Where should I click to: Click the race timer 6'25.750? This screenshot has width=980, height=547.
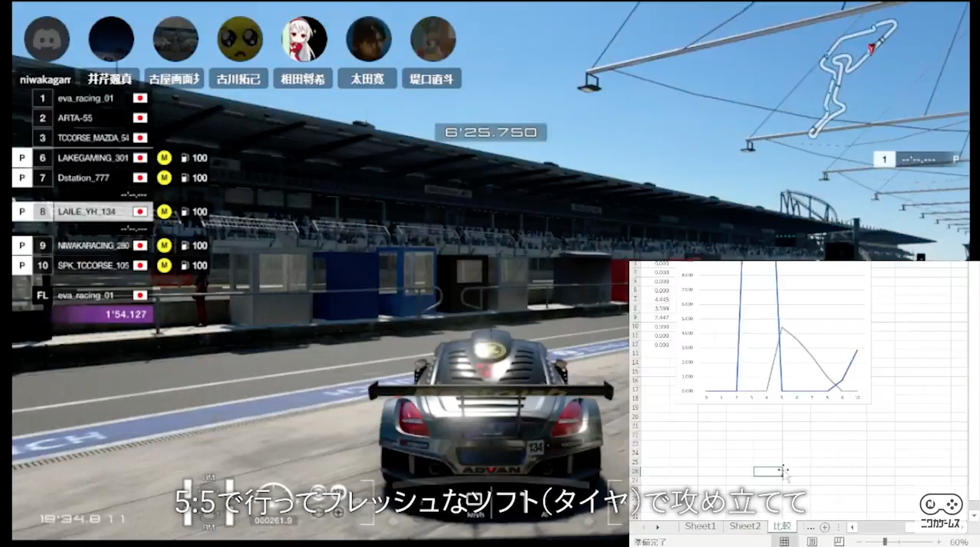coord(491,133)
